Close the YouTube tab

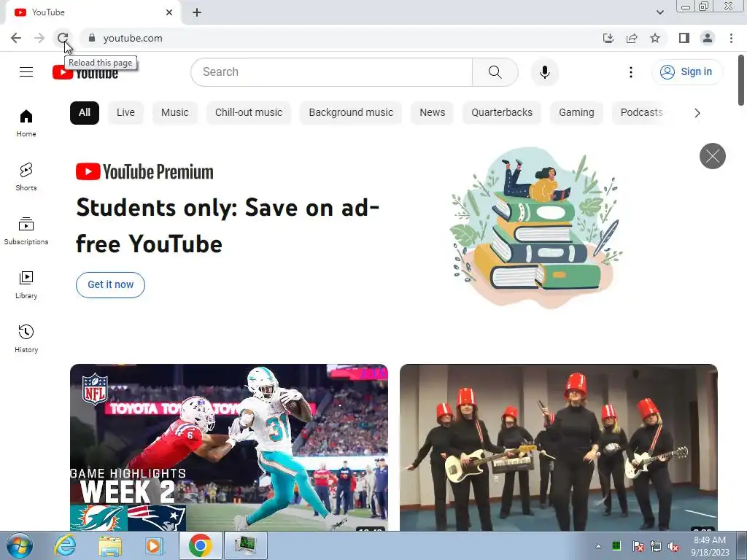pyautogui.click(x=169, y=12)
